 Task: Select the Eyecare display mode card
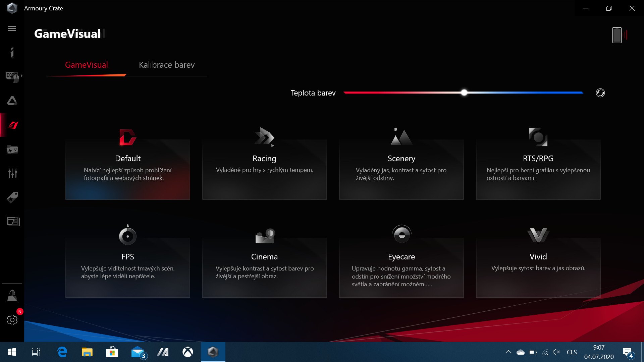tap(401, 267)
